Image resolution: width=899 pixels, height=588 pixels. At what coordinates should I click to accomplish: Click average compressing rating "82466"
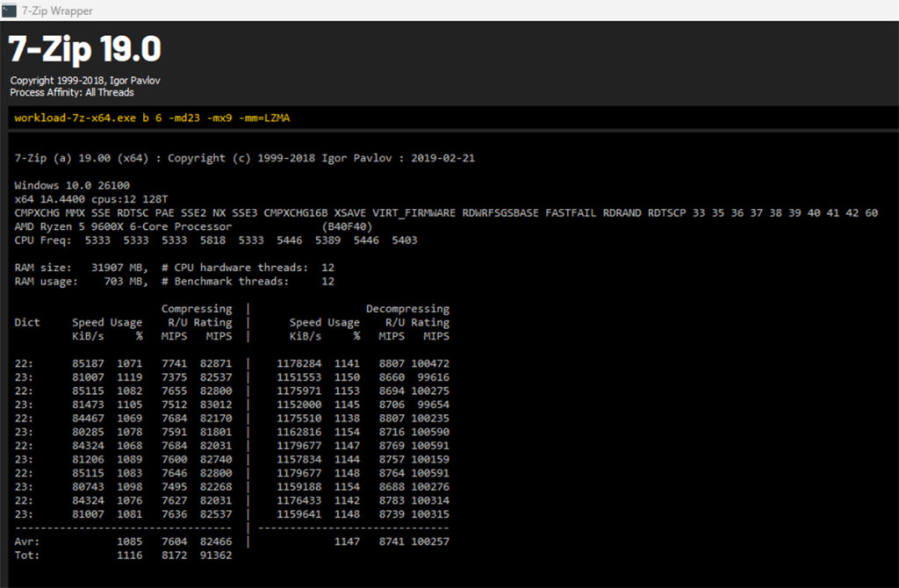pyautogui.click(x=216, y=541)
